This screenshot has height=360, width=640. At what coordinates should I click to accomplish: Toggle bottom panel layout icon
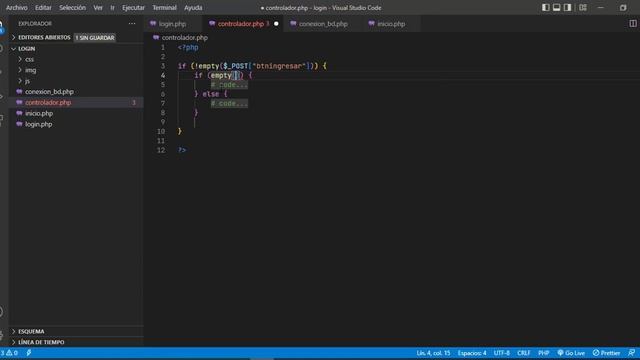point(556,7)
